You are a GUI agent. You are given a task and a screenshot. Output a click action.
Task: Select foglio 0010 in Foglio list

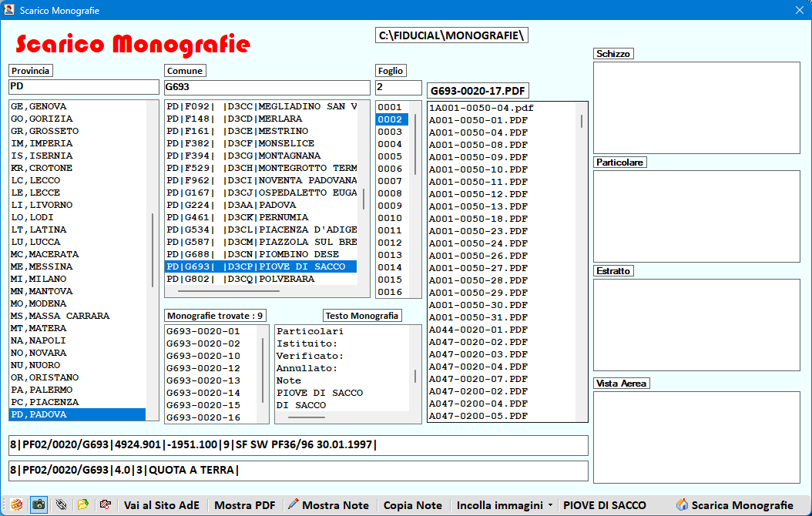point(392,218)
